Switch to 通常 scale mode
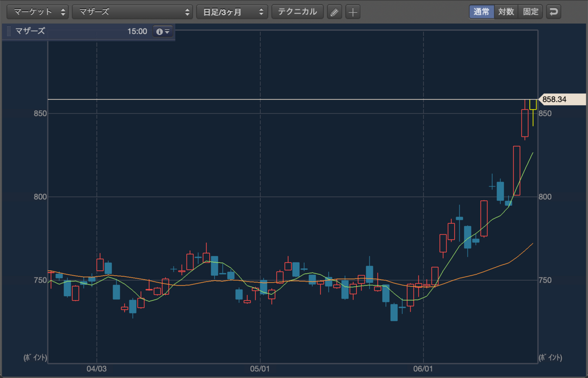The image size is (588, 378). 481,12
